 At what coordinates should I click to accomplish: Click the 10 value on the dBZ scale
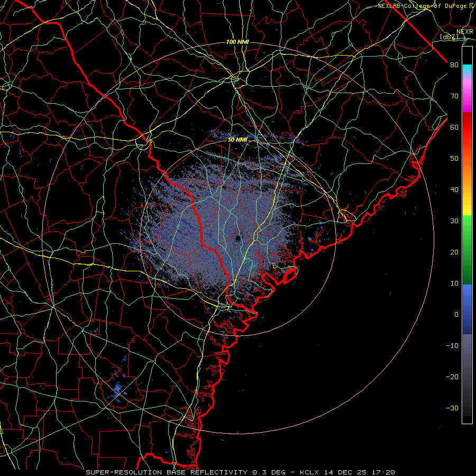coord(454,283)
